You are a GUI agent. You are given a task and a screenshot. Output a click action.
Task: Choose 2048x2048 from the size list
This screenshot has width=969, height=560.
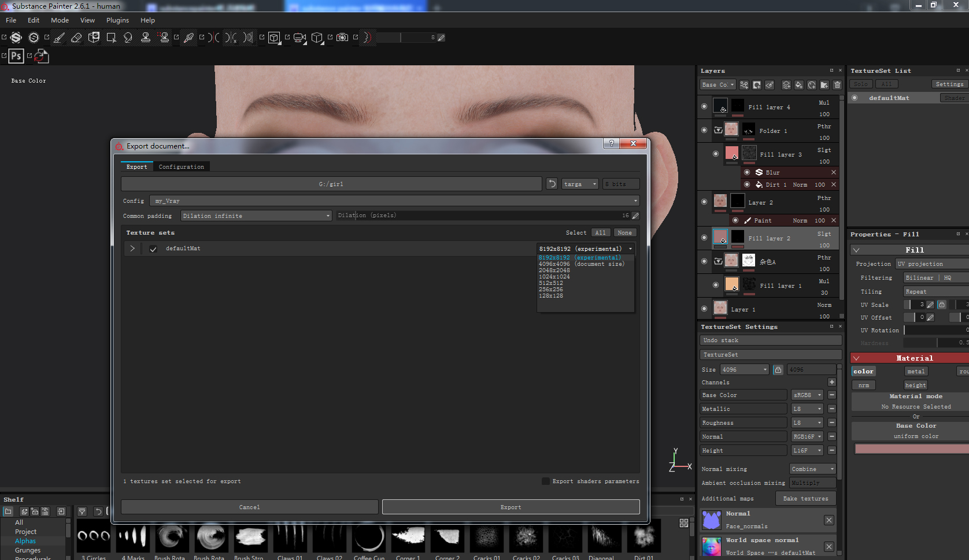(x=554, y=270)
